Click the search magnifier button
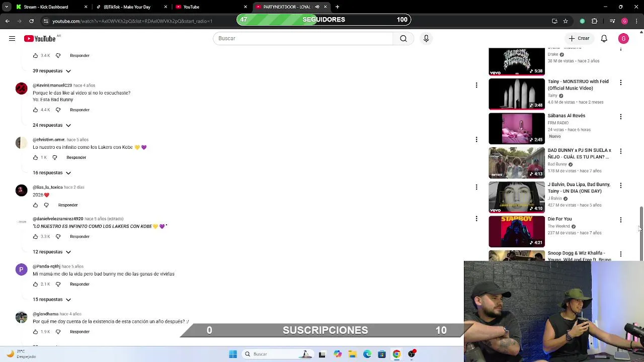 [404, 39]
